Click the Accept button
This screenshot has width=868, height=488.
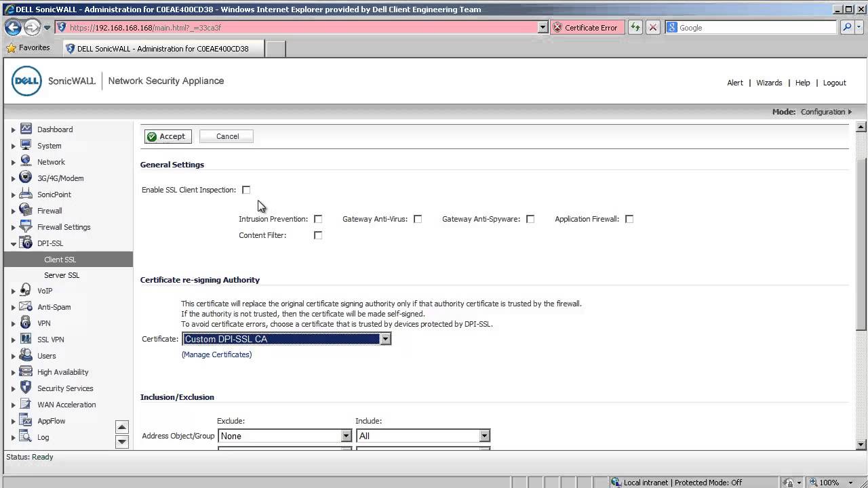coord(167,136)
